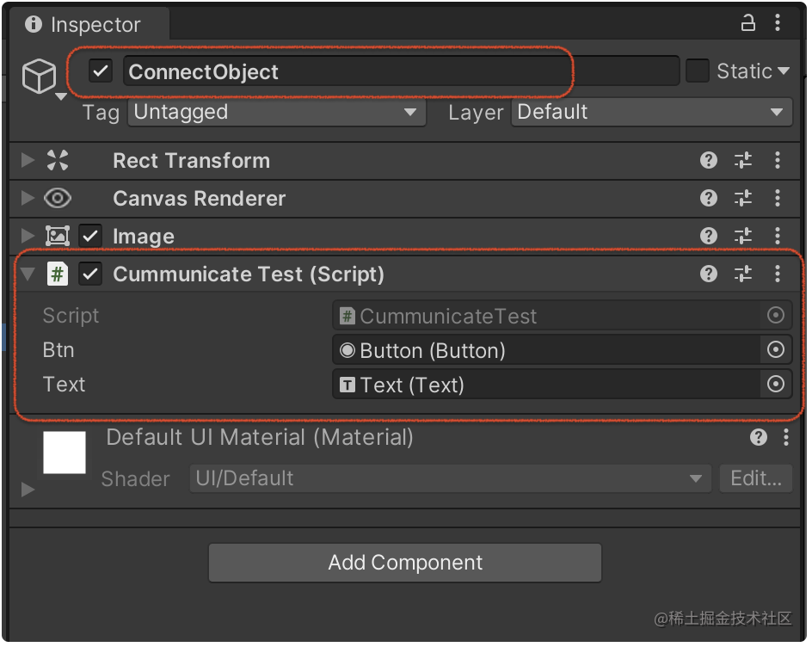
Task: Open the Inspector three-dot menu
Action: pyautogui.click(x=778, y=22)
